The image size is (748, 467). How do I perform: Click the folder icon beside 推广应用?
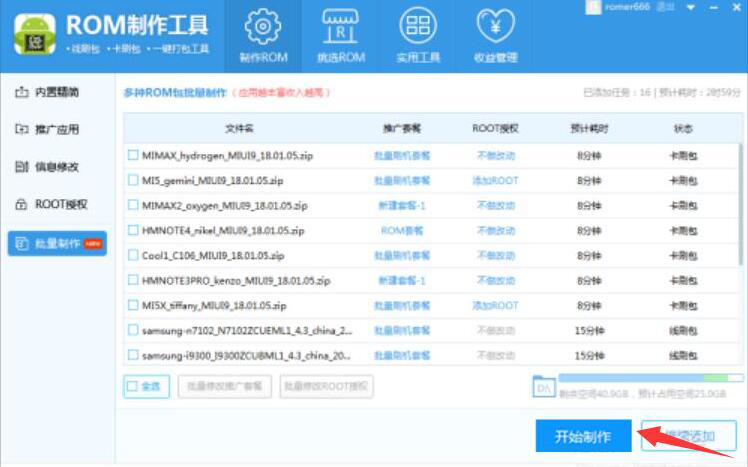tap(21, 129)
